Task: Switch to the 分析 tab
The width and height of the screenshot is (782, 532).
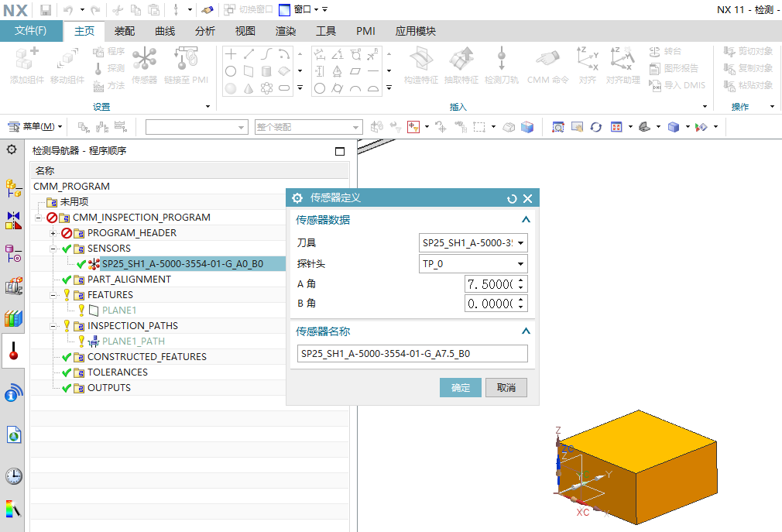Action: 205,31
